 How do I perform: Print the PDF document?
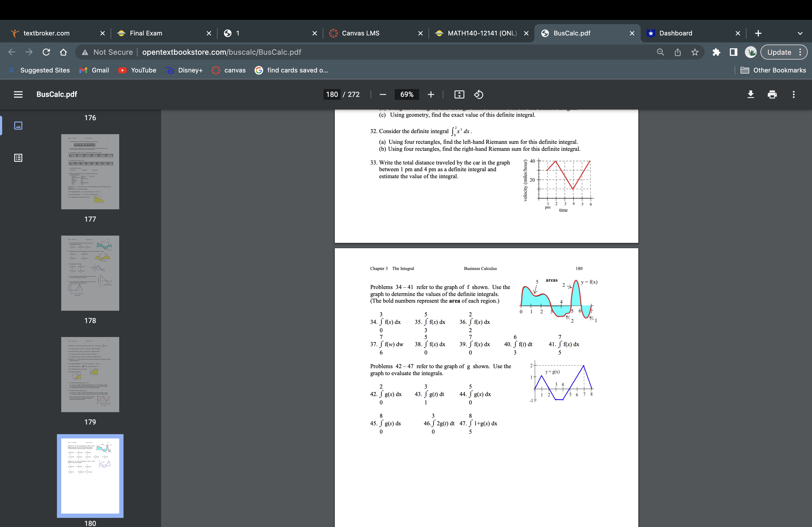click(773, 94)
